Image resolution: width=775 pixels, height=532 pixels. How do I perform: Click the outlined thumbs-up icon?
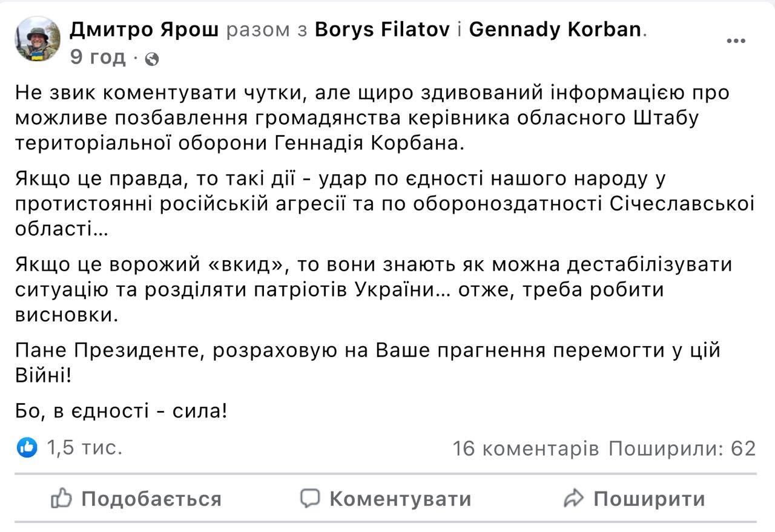(62, 499)
